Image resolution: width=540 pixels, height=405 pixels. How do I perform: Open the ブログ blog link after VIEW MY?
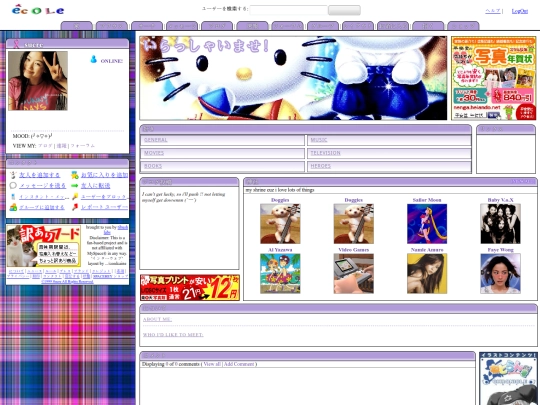(x=45, y=146)
